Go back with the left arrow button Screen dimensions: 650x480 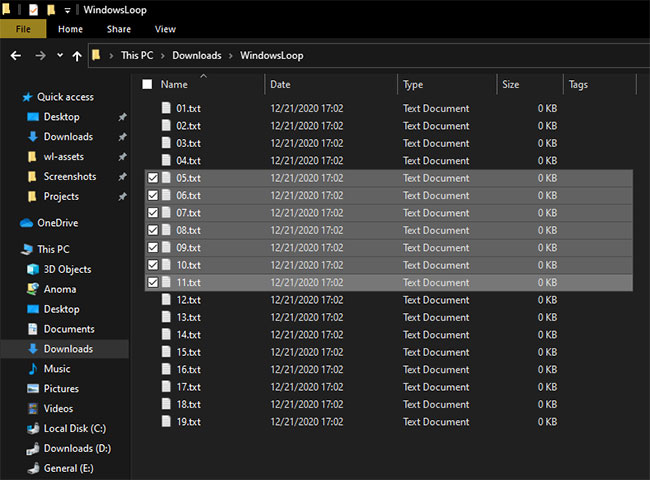(16, 56)
